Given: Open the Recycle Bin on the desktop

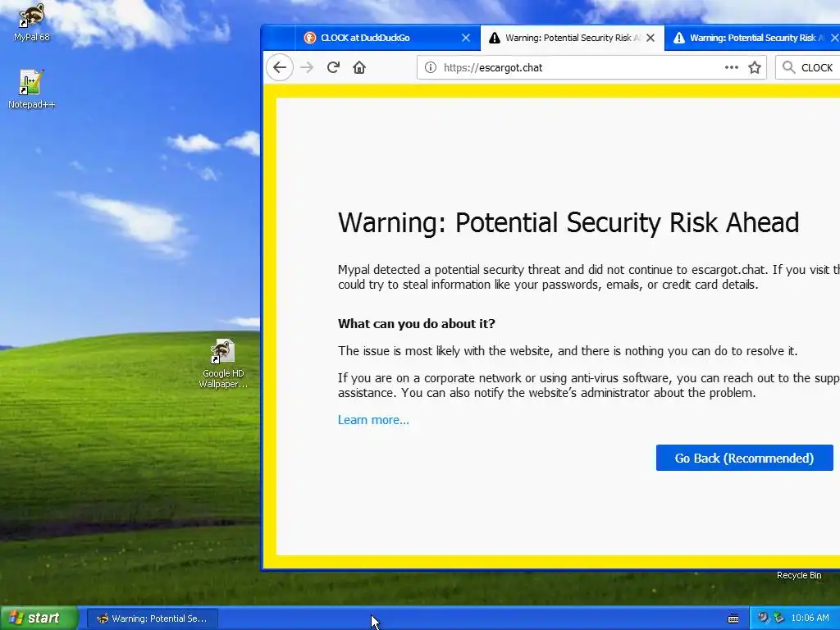Looking at the screenshot, I should click(x=799, y=575).
